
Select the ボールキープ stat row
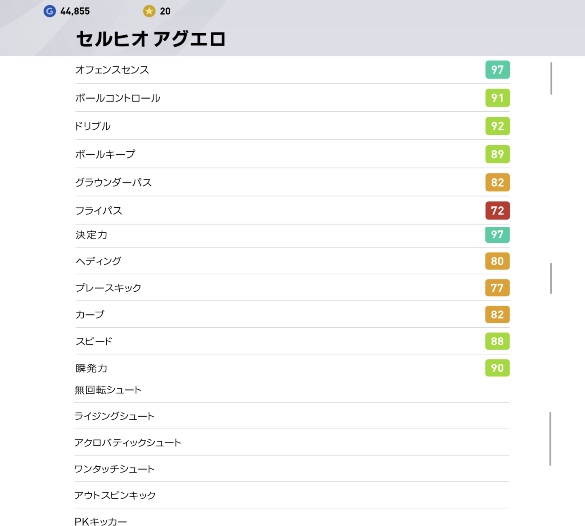click(292, 154)
